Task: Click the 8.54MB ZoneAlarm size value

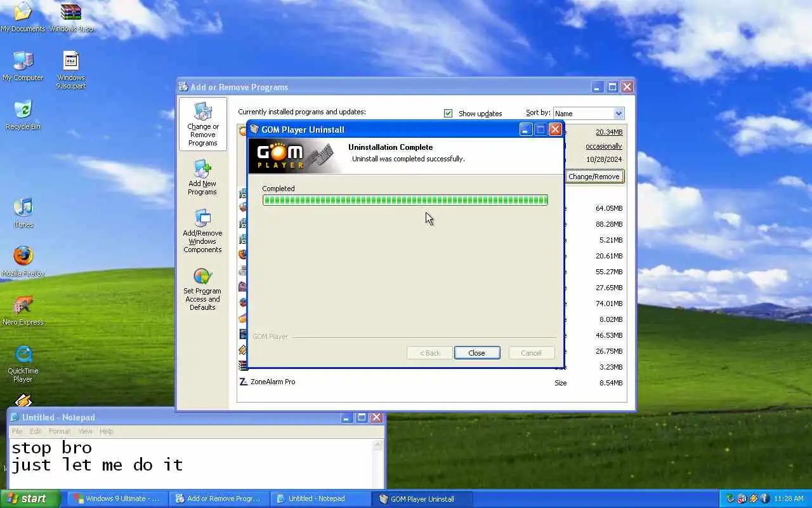Action: pos(611,383)
